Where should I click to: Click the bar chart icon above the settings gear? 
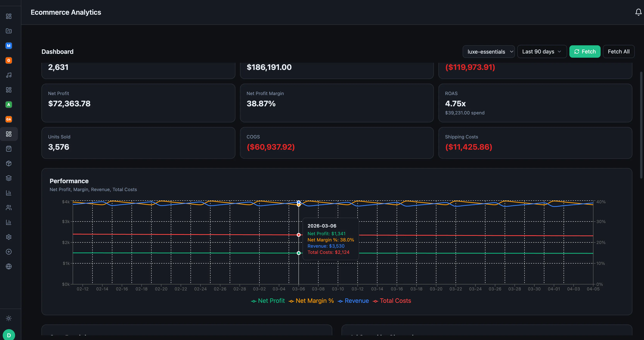click(x=9, y=222)
